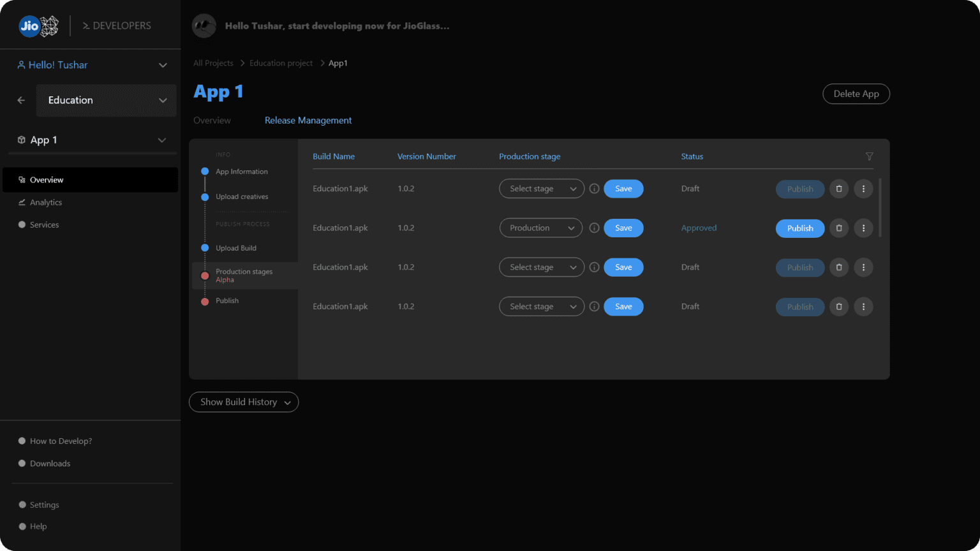Open the more options menu for the Approved build

point(863,228)
